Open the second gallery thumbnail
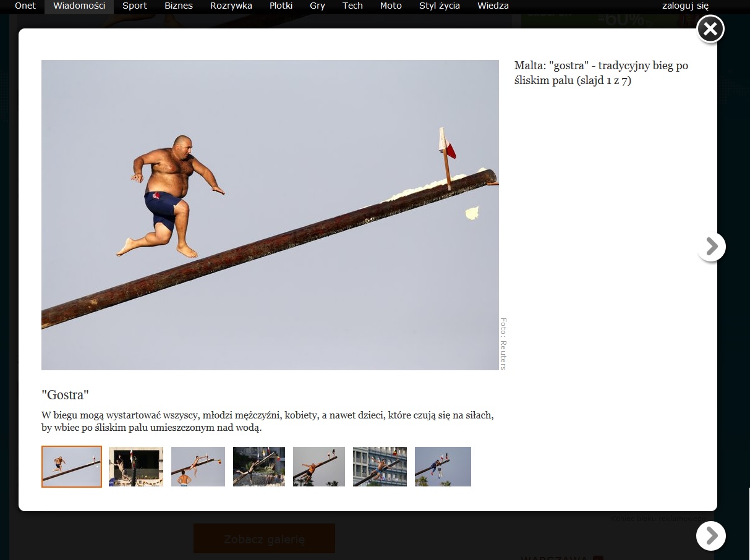 136,467
